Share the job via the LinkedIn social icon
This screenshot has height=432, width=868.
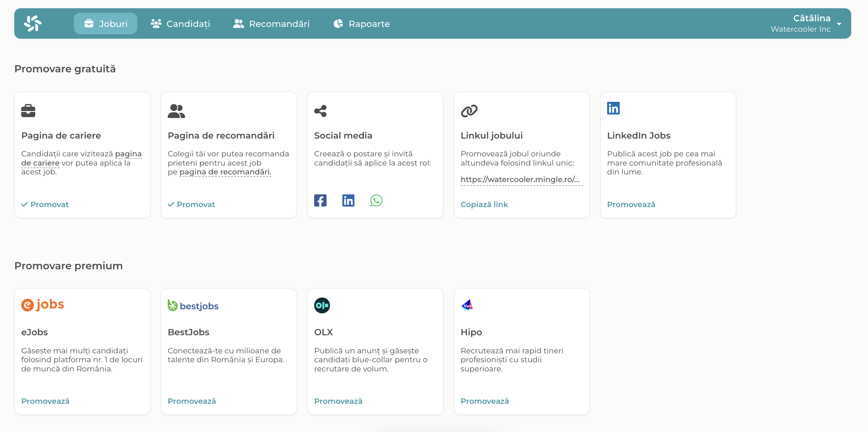click(348, 200)
